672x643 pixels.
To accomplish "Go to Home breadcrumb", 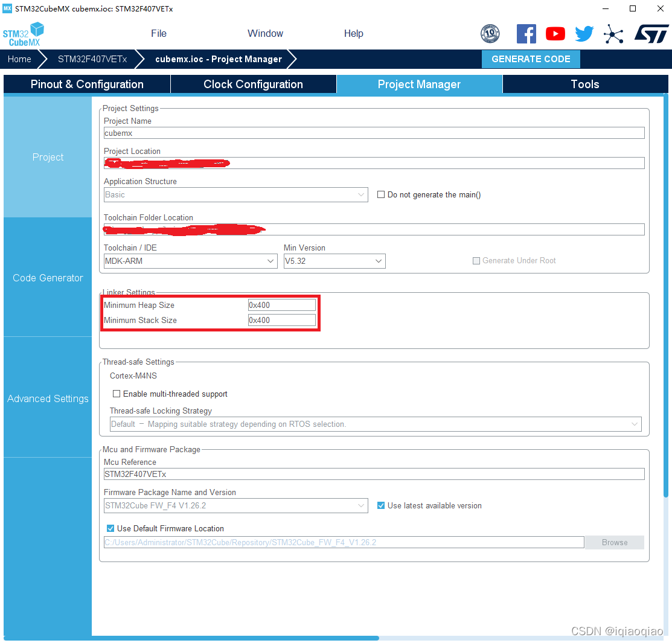I will coord(19,59).
